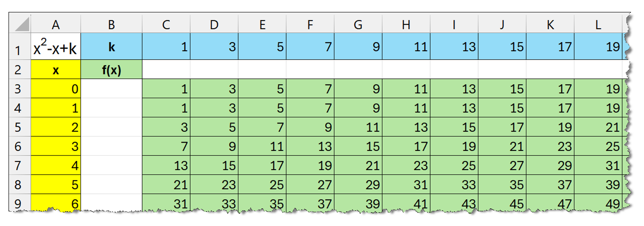Select column B header
Image resolution: width=644 pixels, height=226 pixels.
111,24
